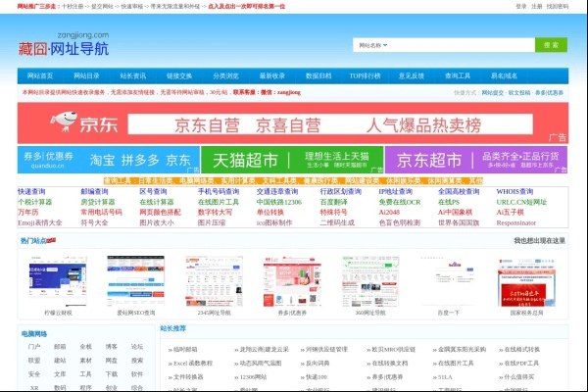Open the 网页颜色搭配 link
Image resolution: width=588 pixels, height=392 pixels.
[x=160, y=213]
